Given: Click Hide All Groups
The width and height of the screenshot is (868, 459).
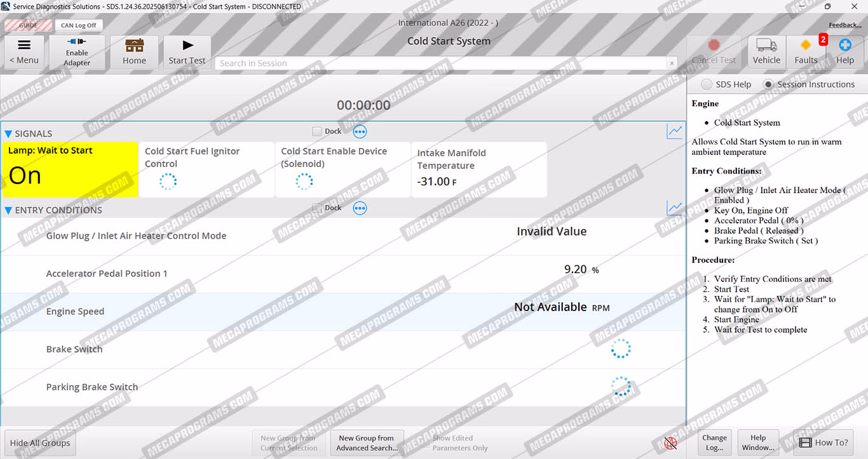Looking at the screenshot, I should [40, 443].
